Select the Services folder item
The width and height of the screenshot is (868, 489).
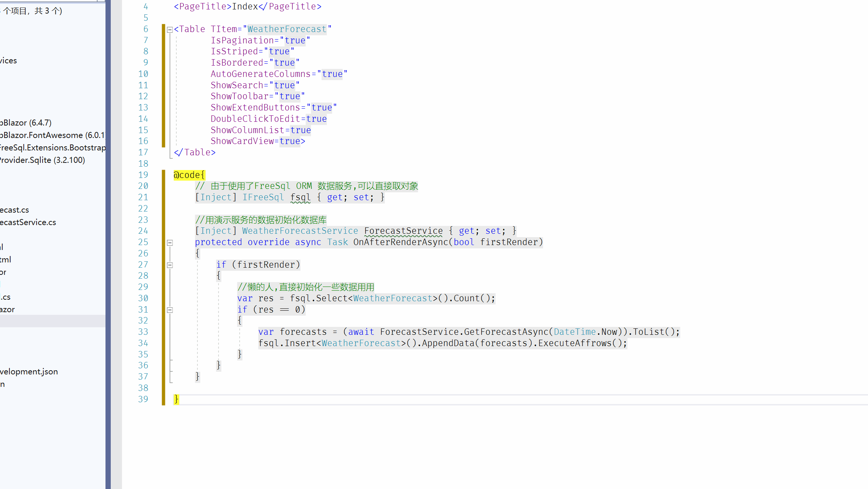tap(8, 60)
